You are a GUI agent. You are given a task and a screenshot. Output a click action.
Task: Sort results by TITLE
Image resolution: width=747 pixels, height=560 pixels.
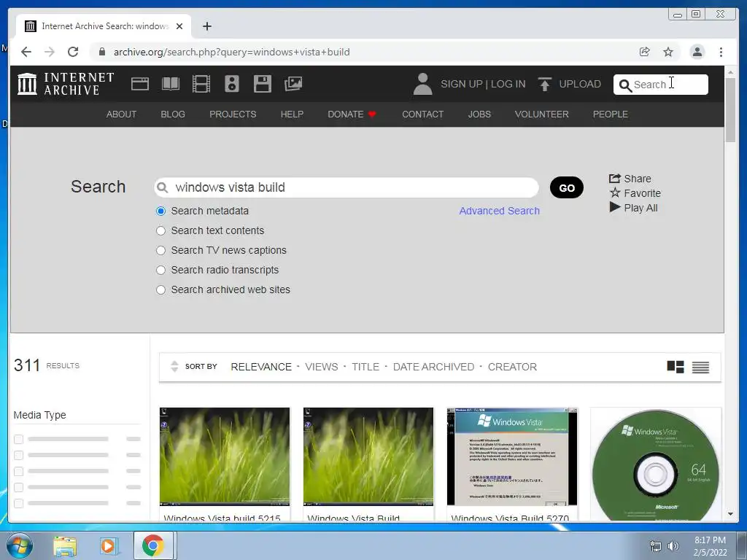click(x=365, y=367)
